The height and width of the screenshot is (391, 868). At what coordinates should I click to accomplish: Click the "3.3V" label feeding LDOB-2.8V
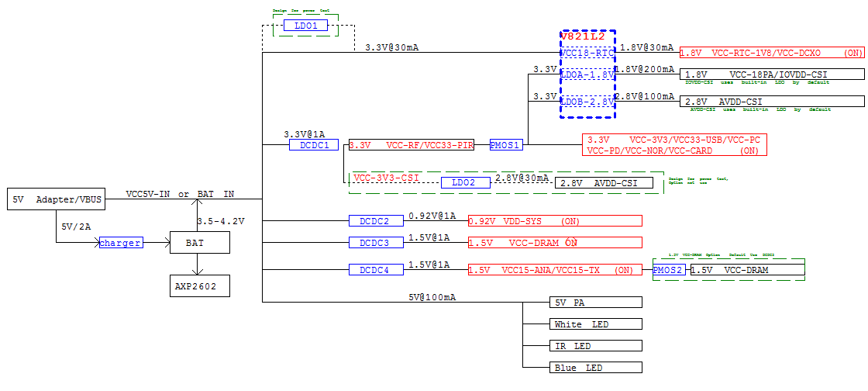(x=544, y=96)
